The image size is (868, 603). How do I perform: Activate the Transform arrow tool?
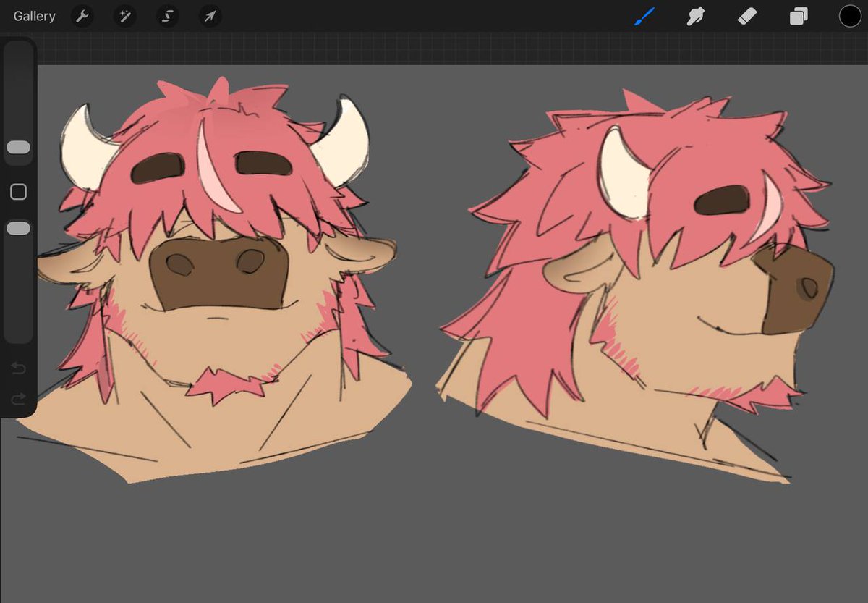[x=210, y=16]
